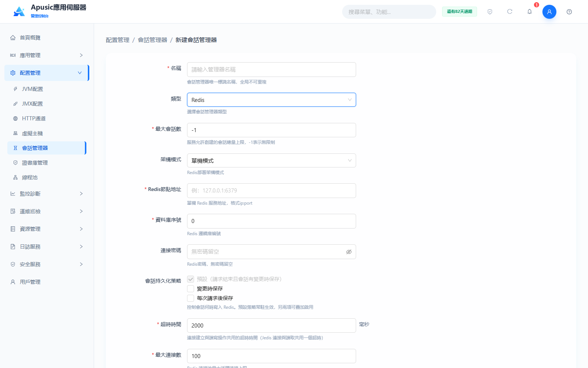Screen dimensions: 588x368
Task: Click the refresh icon in header
Action: [510, 12]
